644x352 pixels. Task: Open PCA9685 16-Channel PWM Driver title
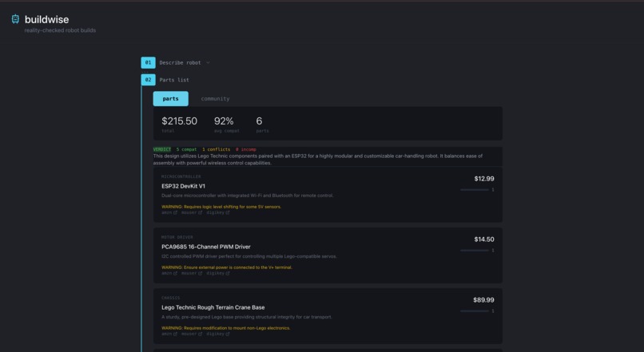click(x=206, y=247)
